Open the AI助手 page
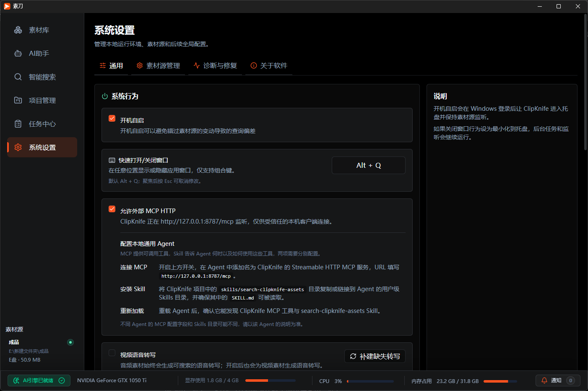Screen dimensions: 588x391 [42, 54]
